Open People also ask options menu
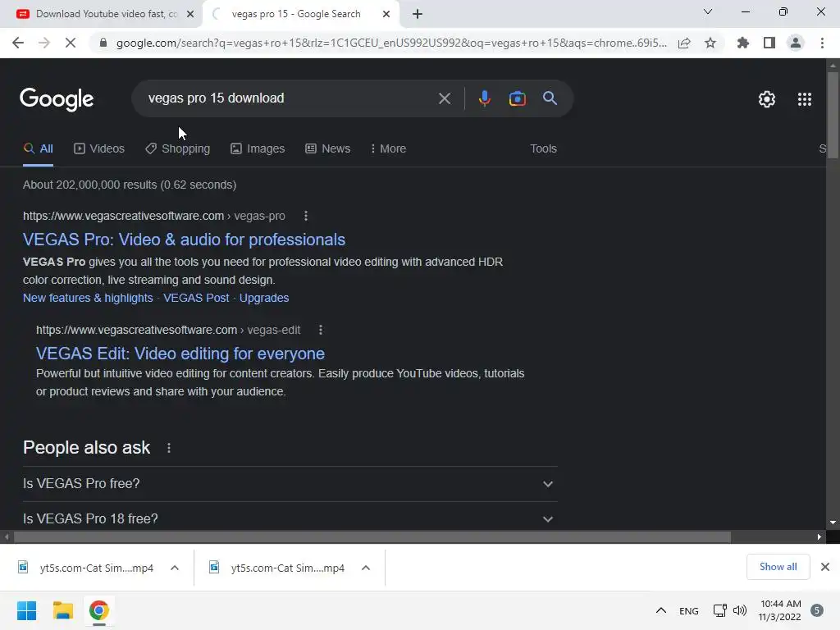840x630 pixels. point(169,448)
